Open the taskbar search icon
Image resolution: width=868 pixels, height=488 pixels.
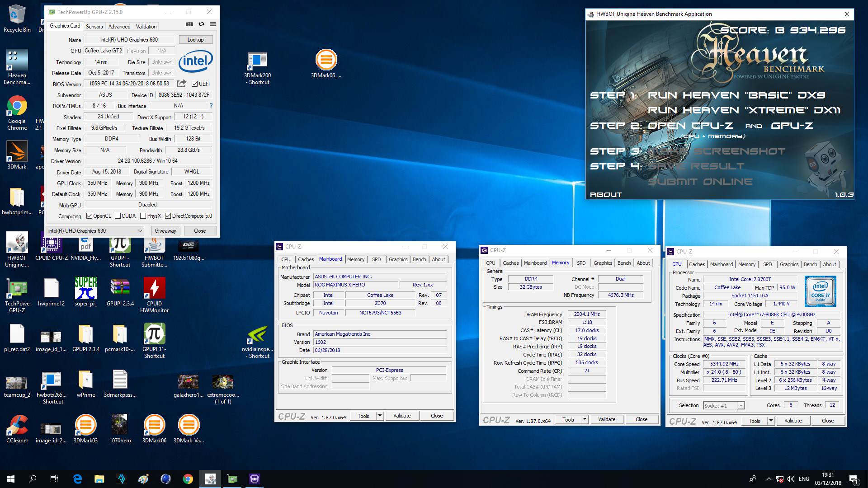click(33, 479)
